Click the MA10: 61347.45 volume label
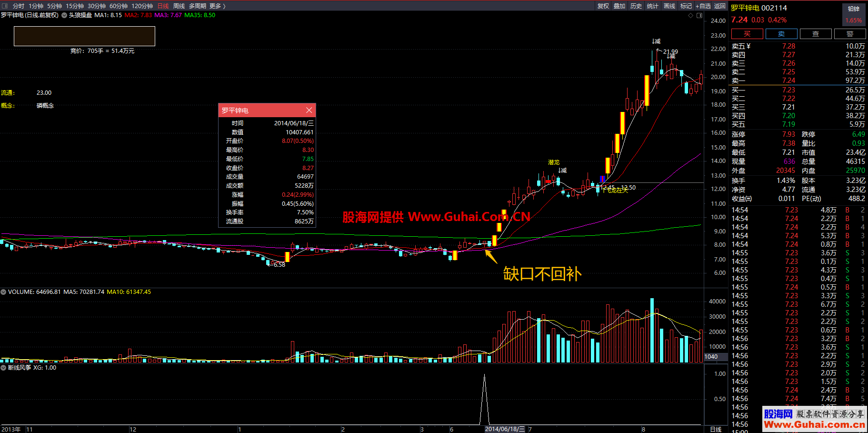Image resolution: width=868 pixels, height=433 pixels. (129, 292)
